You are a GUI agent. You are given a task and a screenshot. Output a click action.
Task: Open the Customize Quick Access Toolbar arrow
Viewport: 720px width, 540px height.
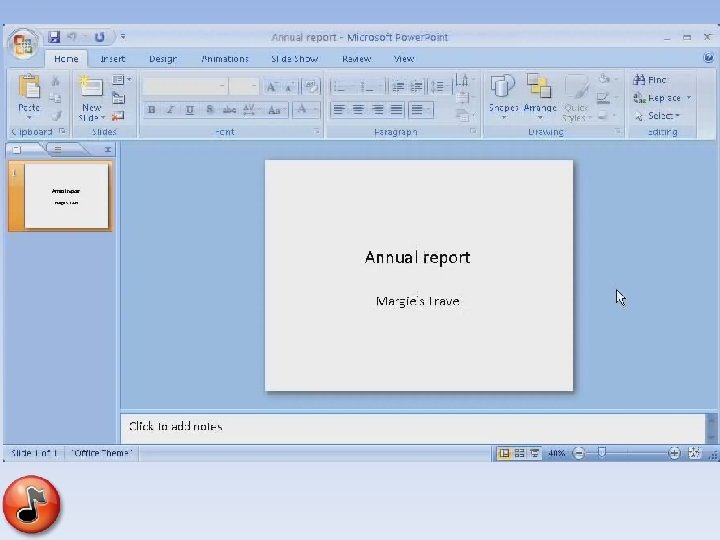(123, 37)
